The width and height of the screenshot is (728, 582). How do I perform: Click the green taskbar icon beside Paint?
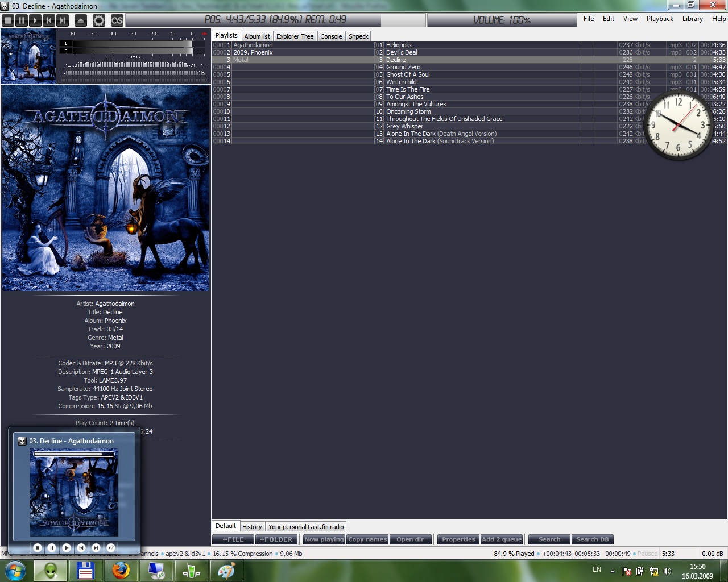click(191, 571)
